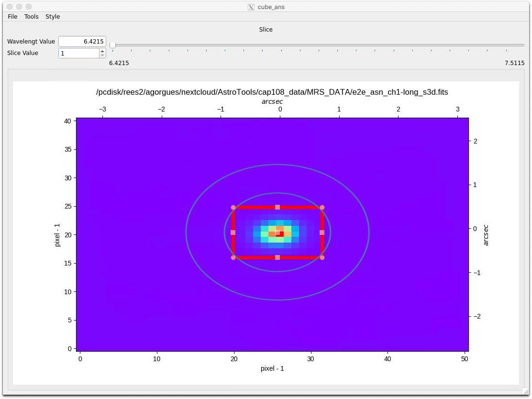Click the center handle inside the red rectangle
The image size is (532, 399).
[277, 233]
